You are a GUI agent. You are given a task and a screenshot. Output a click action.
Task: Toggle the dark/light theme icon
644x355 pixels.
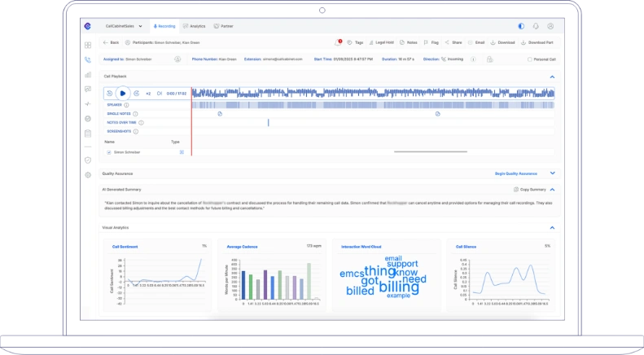tap(521, 26)
